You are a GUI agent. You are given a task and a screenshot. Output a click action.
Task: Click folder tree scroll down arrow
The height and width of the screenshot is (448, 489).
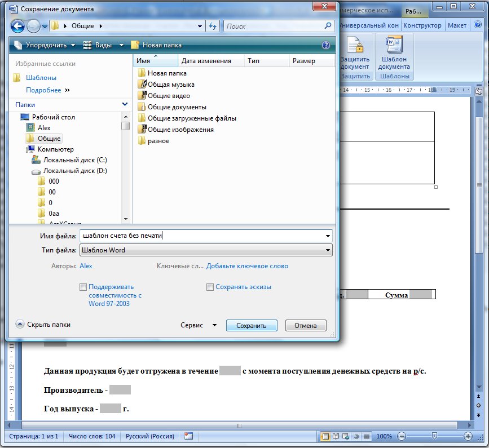click(126, 219)
